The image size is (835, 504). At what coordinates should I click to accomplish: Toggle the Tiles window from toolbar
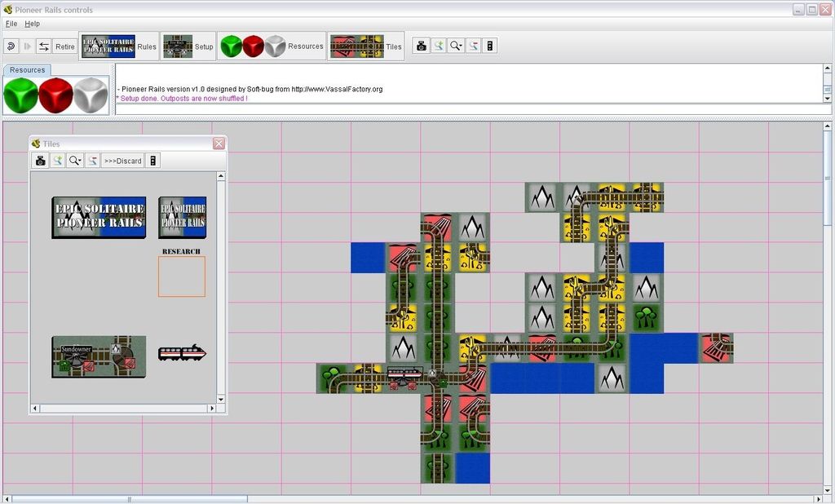366,46
